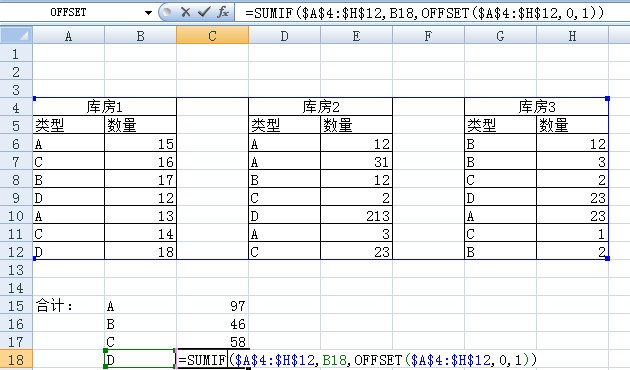Viewport: 630px width, 370px height.
Task: Cancel the formula entry with the X icon
Action: pyautogui.click(x=185, y=12)
